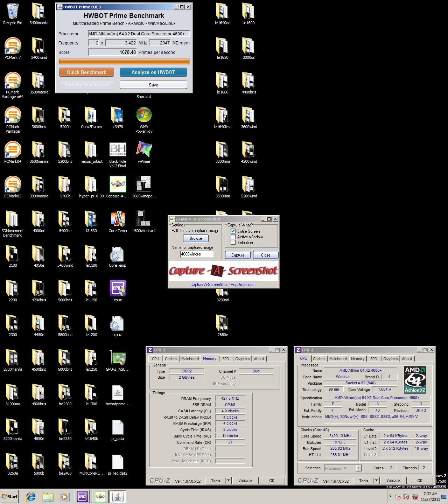Select the i3-530 folder icon
This screenshot has height=504, width=448.
[91, 219]
